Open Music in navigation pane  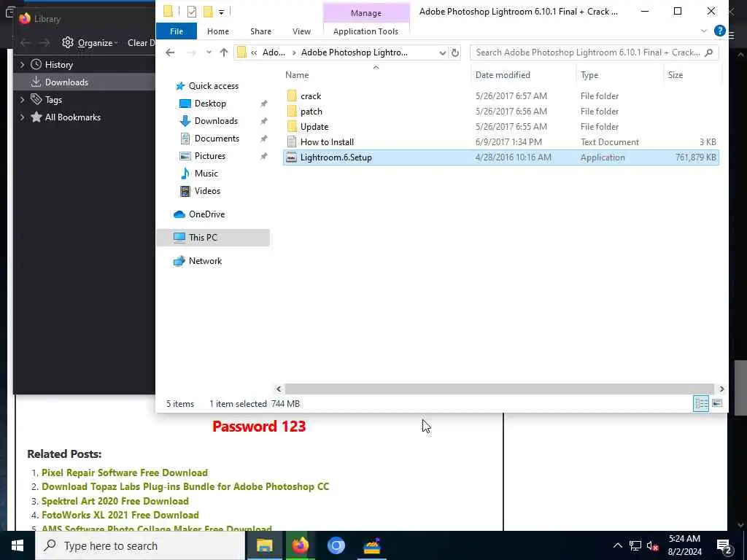pos(206,174)
